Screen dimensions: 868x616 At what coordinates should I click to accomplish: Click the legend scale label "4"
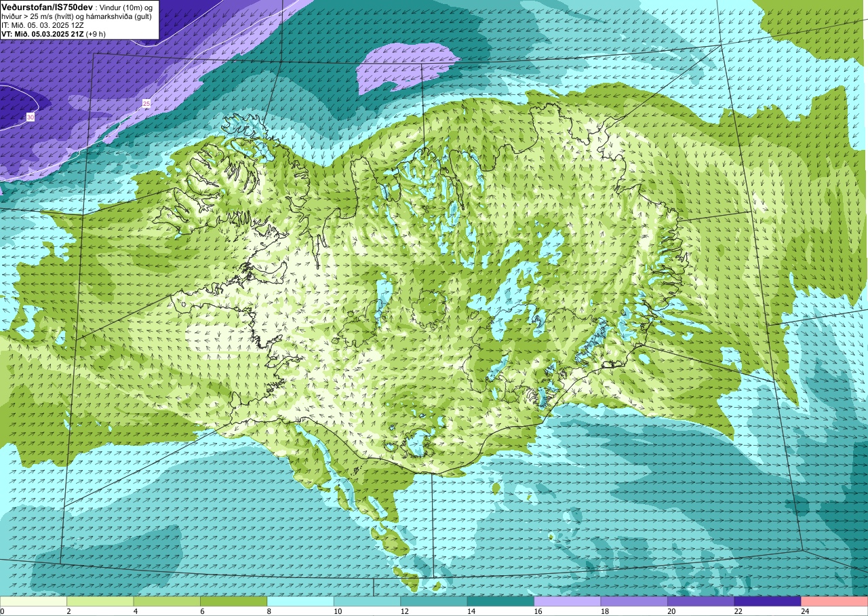click(136, 611)
